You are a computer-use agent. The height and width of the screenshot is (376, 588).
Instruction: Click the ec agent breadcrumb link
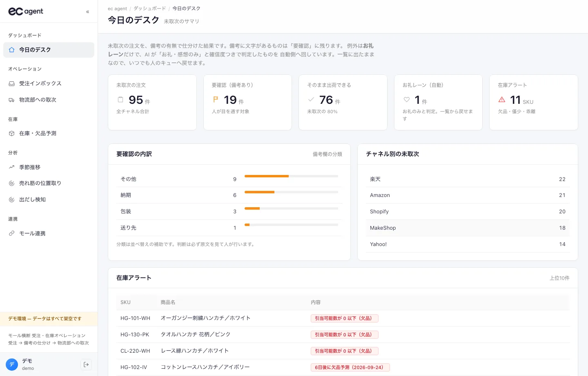point(117,9)
